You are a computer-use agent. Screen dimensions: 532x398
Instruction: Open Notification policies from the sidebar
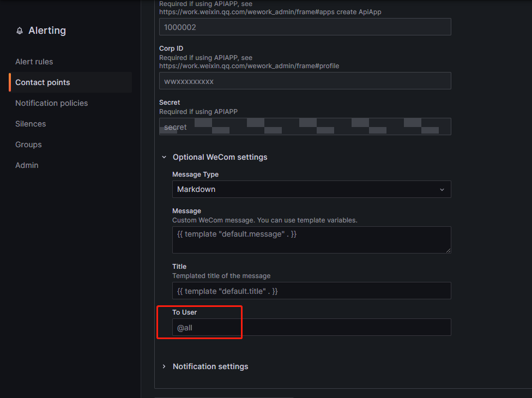pos(51,103)
